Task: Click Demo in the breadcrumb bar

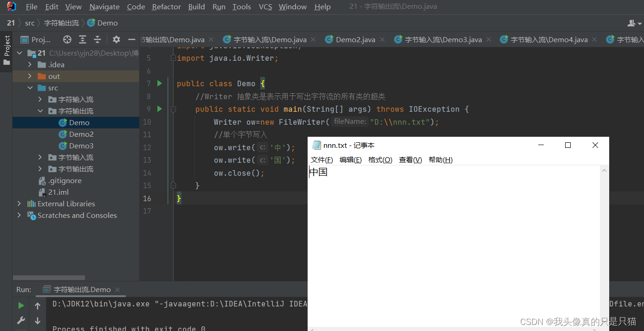Action: 103,23
